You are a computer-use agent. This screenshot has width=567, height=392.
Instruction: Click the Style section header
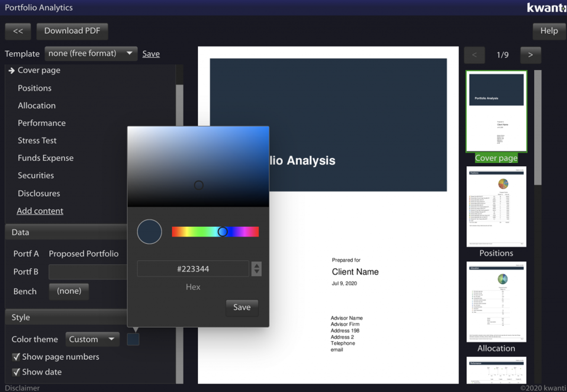click(x=66, y=318)
